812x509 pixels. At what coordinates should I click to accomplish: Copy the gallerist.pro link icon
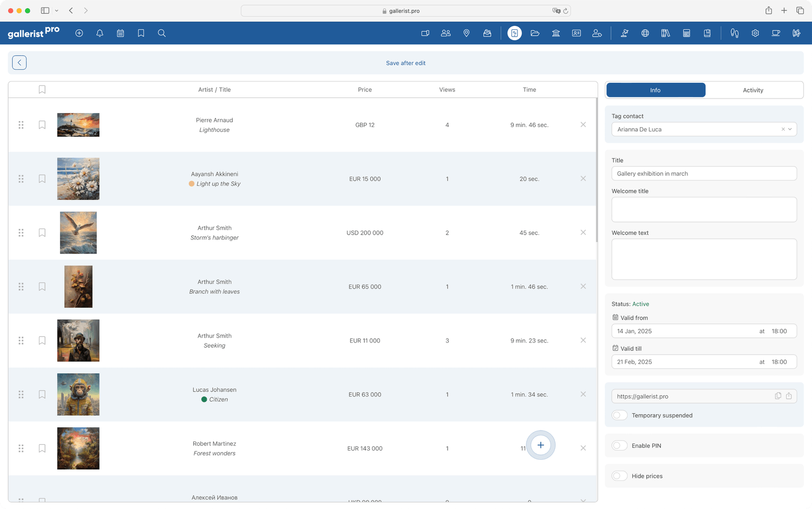coord(778,396)
